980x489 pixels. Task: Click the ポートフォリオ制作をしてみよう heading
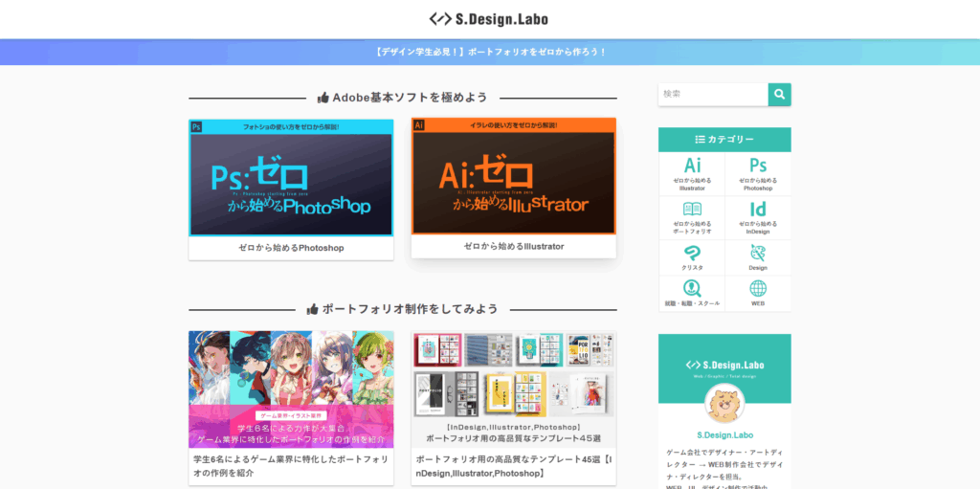pyautogui.click(x=403, y=309)
